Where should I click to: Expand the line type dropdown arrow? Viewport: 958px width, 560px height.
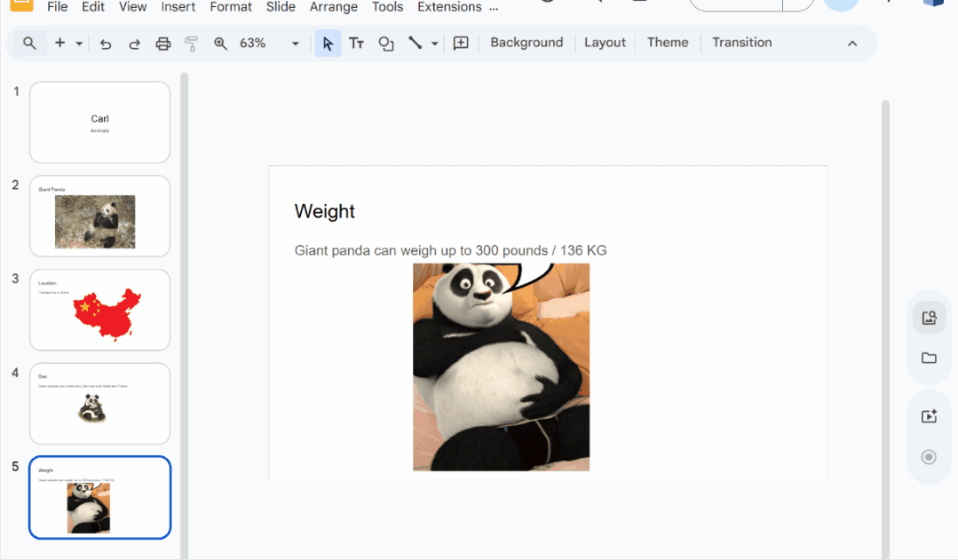[434, 43]
